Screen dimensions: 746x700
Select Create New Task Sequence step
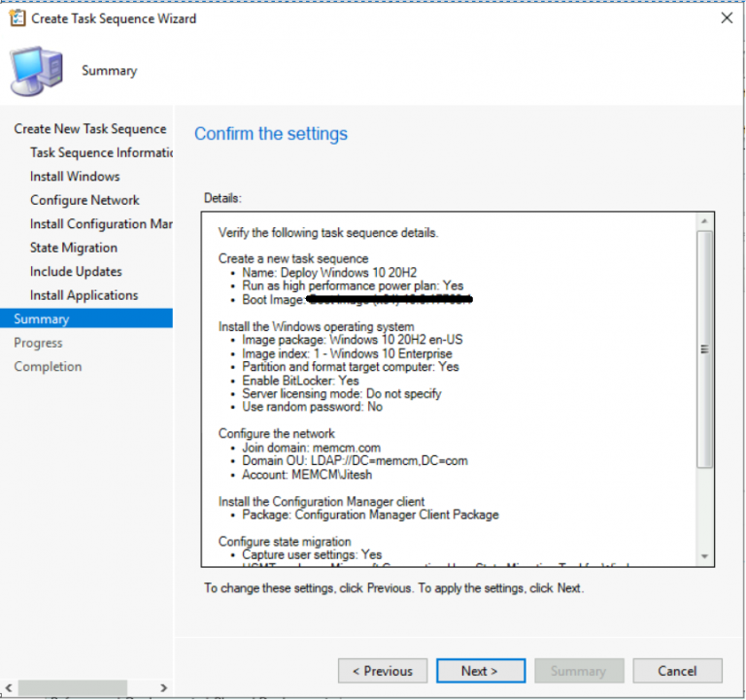(89, 129)
